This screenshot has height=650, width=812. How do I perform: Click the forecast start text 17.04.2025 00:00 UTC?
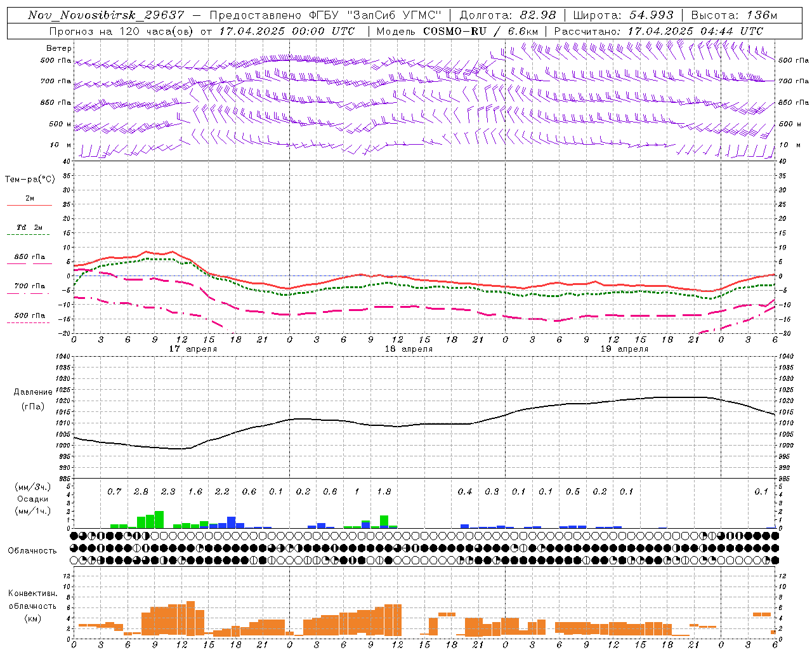point(286,31)
